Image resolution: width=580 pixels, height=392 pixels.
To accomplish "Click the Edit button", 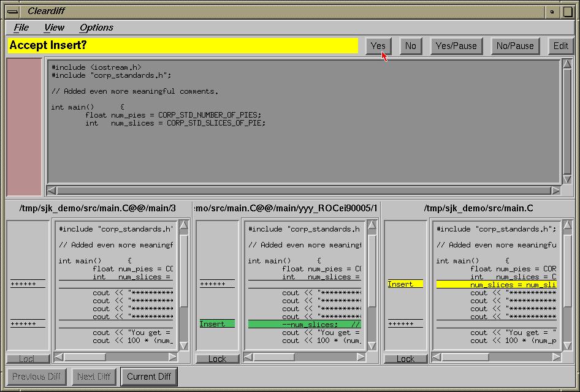I will point(560,46).
